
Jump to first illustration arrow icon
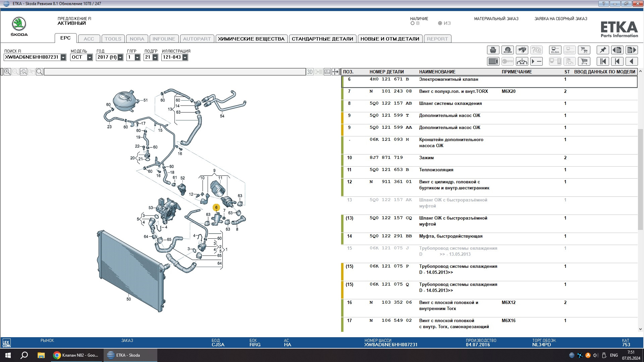(x=603, y=61)
